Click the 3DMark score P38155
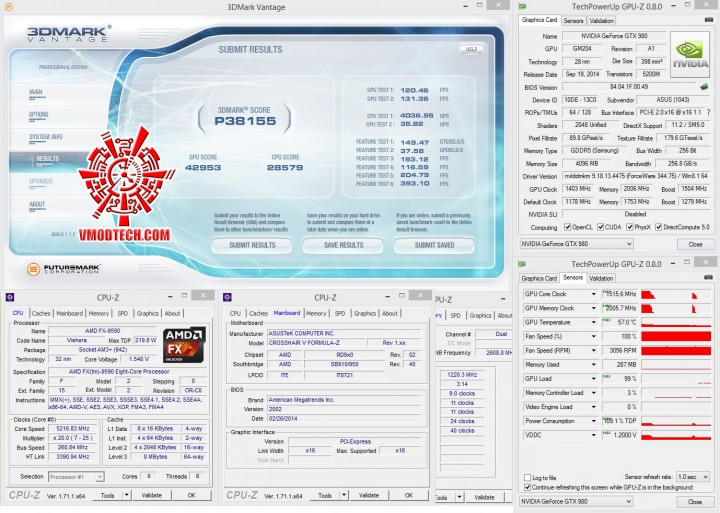This screenshot has height=513, width=720. (245, 121)
